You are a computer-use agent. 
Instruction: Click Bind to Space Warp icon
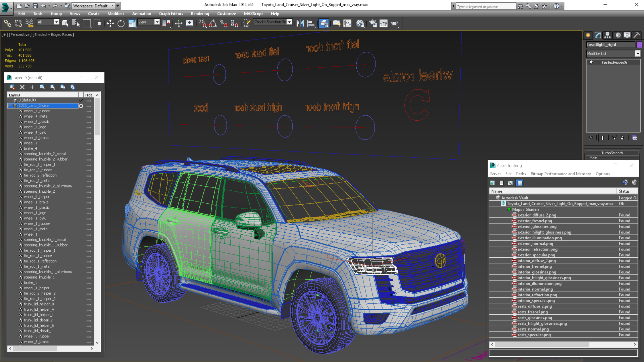pos(29,23)
